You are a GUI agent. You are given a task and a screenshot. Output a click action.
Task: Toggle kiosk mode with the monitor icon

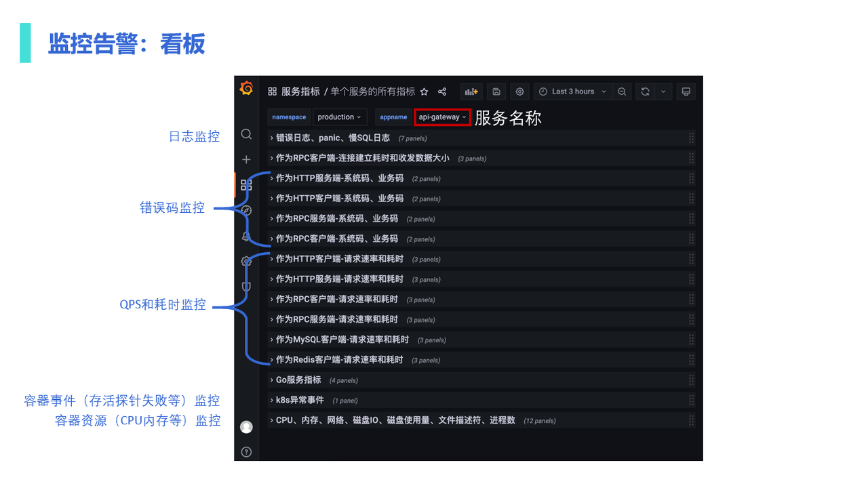click(686, 92)
